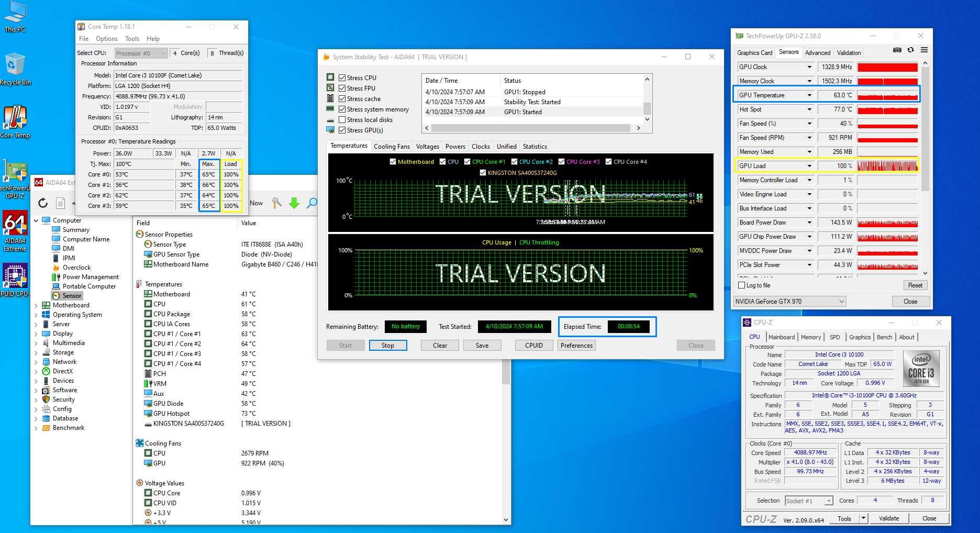Toggle Stress cache checkbox
980x533 pixels.
(342, 99)
